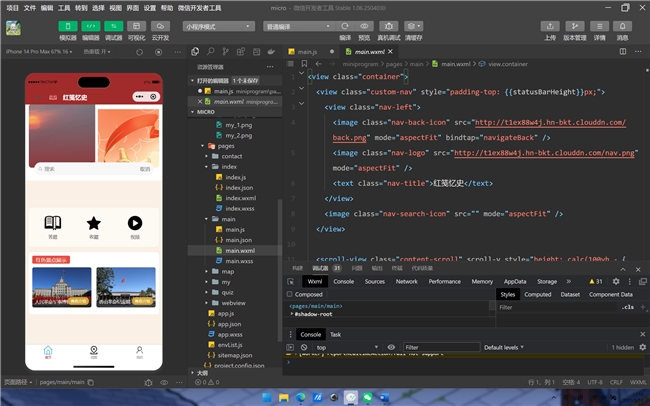Screen dimensions: 650x406
Task: Open the devtools settings gear icon
Action: tap(616, 282)
